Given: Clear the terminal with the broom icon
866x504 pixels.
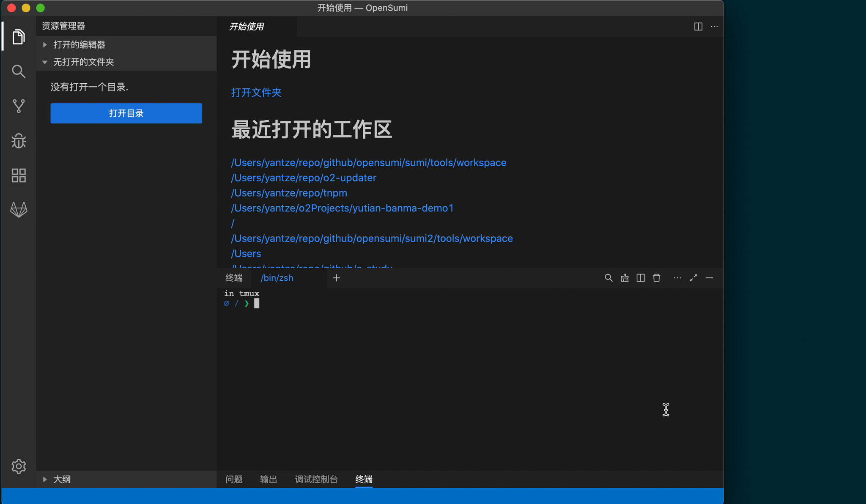Looking at the screenshot, I should [625, 278].
